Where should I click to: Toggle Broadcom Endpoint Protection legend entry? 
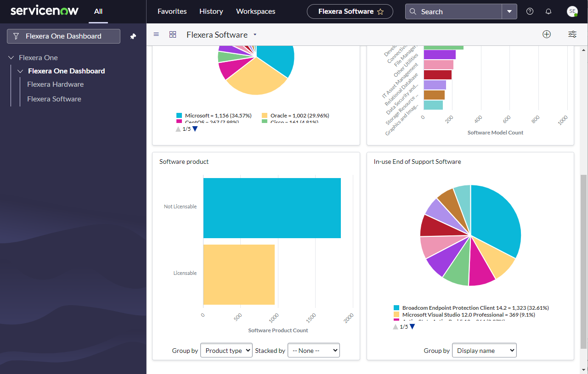coord(475,308)
